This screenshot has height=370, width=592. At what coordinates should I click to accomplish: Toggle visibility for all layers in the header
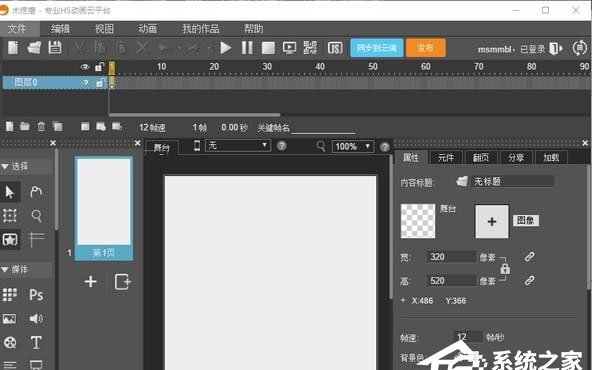[85, 67]
